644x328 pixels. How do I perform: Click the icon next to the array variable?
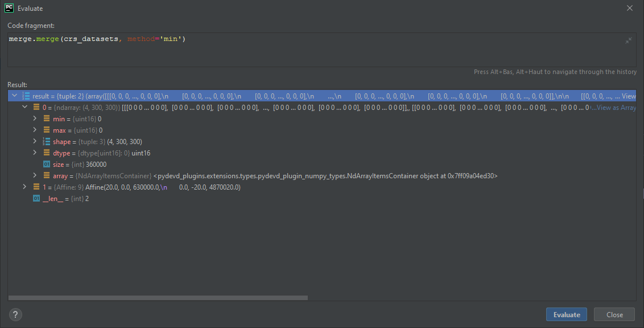pos(46,175)
